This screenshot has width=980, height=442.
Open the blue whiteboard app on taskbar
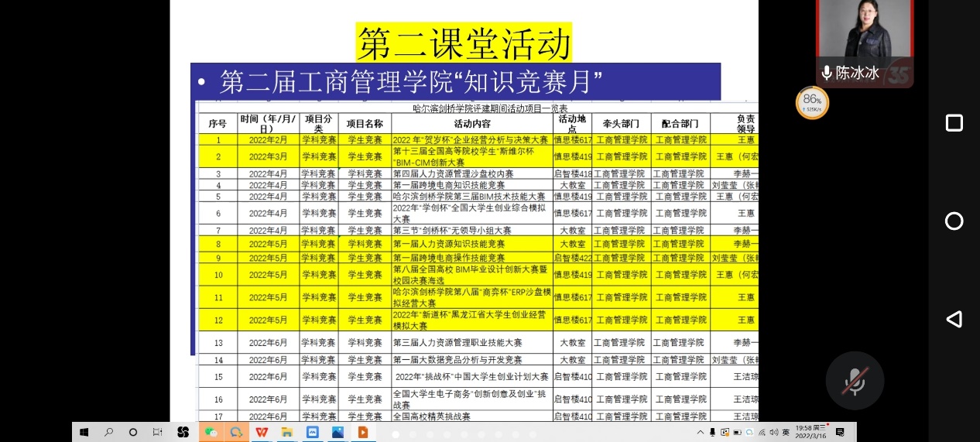(x=312, y=432)
